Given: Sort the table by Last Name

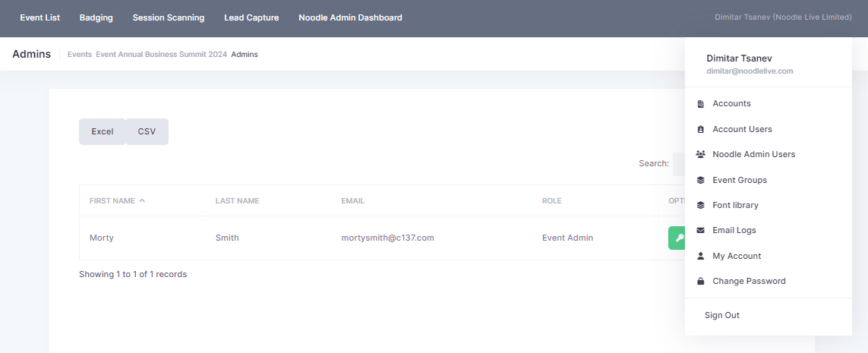Looking at the screenshot, I should click(237, 201).
